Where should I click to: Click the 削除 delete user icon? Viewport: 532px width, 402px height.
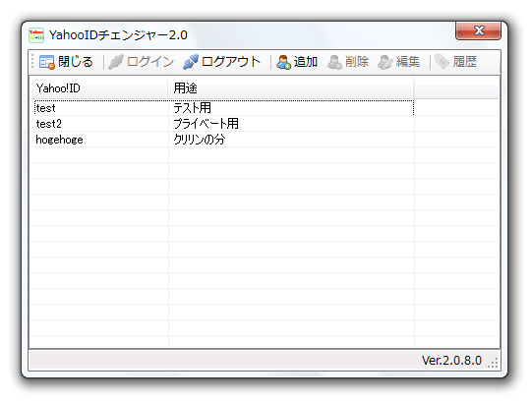334,62
